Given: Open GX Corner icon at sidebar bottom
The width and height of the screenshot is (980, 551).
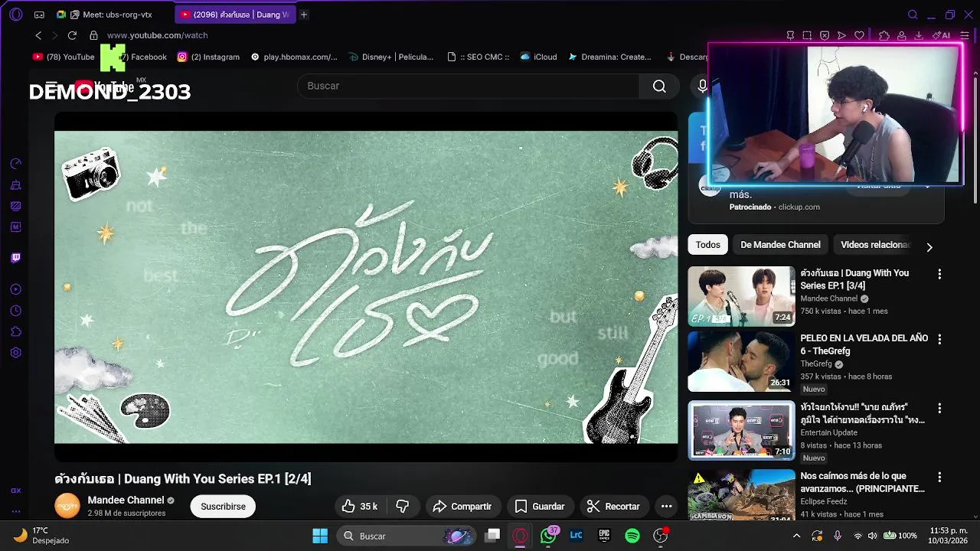Looking at the screenshot, I should click(x=16, y=491).
